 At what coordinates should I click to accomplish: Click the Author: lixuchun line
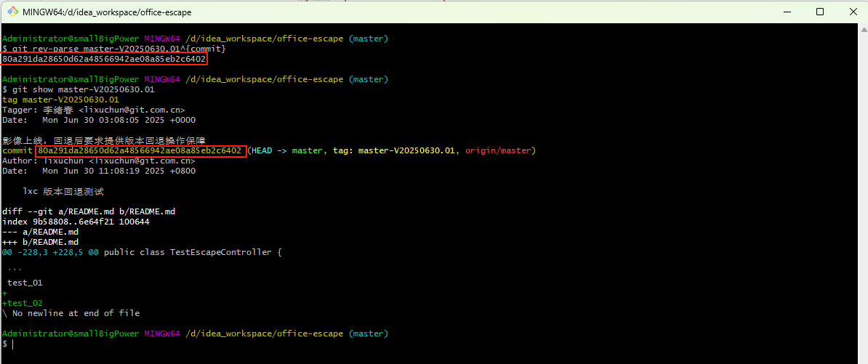pos(99,161)
